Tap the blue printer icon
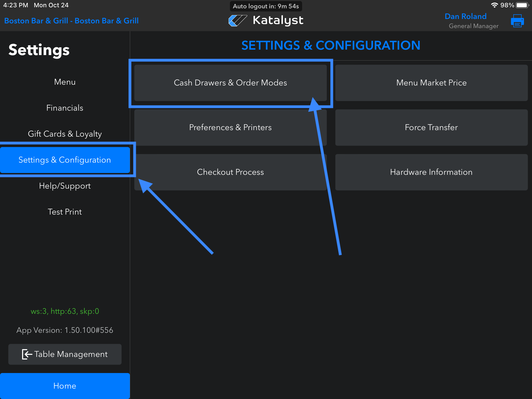This screenshot has width=532, height=399. (x=517, y=21)
